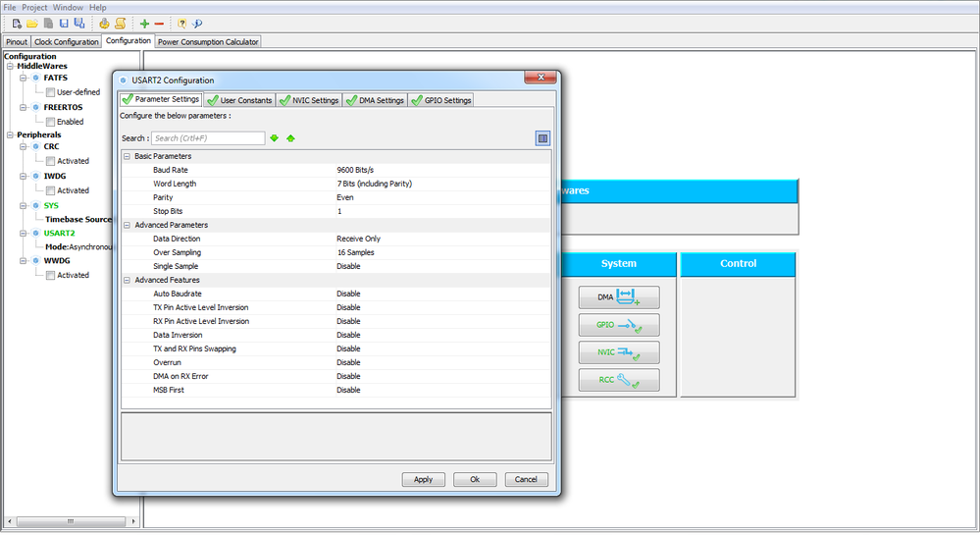Click the FATFS node icon
980x535 pixels.
pyautogui.click(x=35, y=78)
